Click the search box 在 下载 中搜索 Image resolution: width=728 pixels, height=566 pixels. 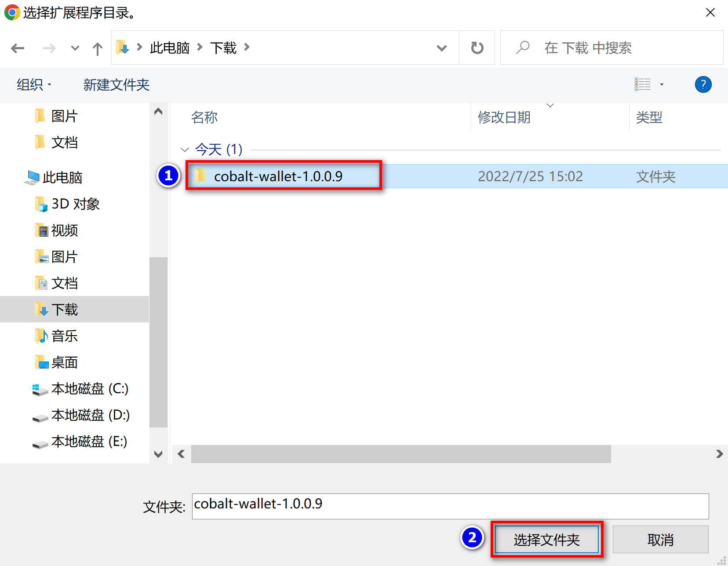click(612, 47)
